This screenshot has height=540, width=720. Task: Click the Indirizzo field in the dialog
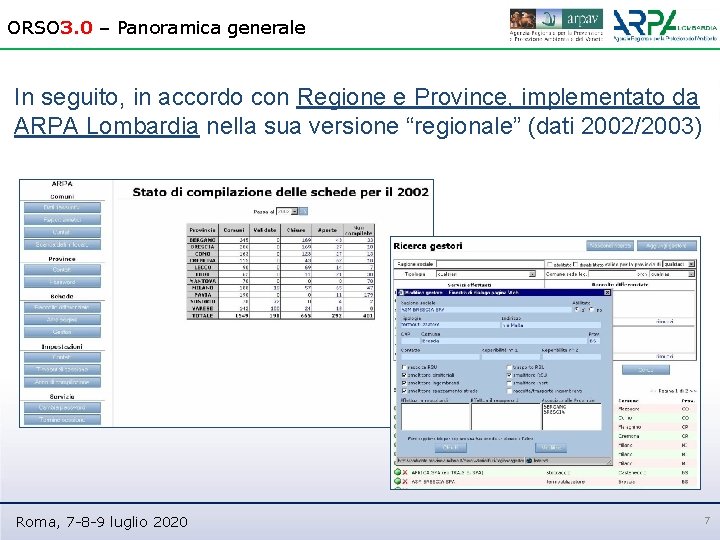coord(551,325)
